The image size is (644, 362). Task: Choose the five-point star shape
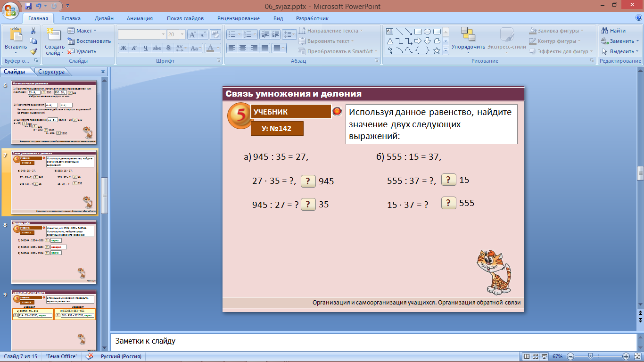click(437, 50)
